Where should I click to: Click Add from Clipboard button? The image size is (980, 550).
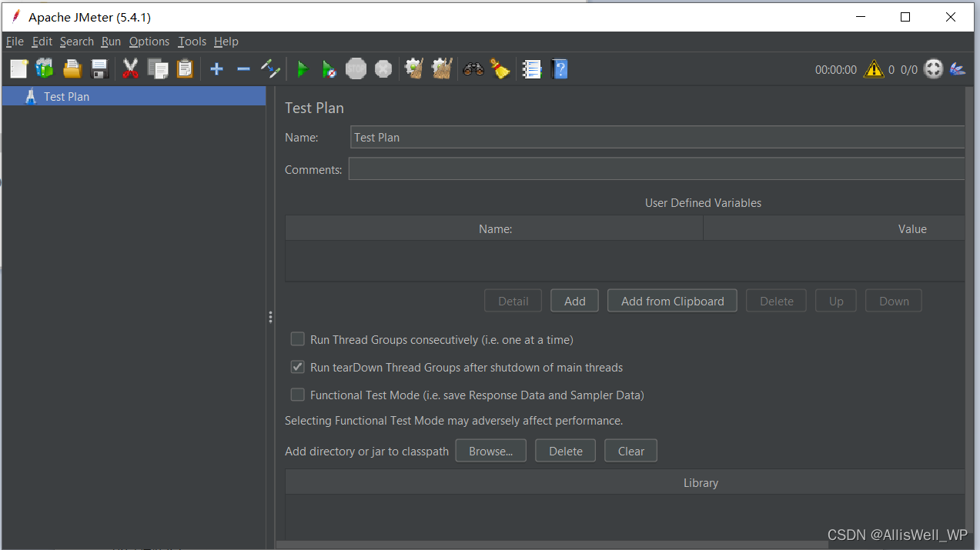click(x=673, y=302)
